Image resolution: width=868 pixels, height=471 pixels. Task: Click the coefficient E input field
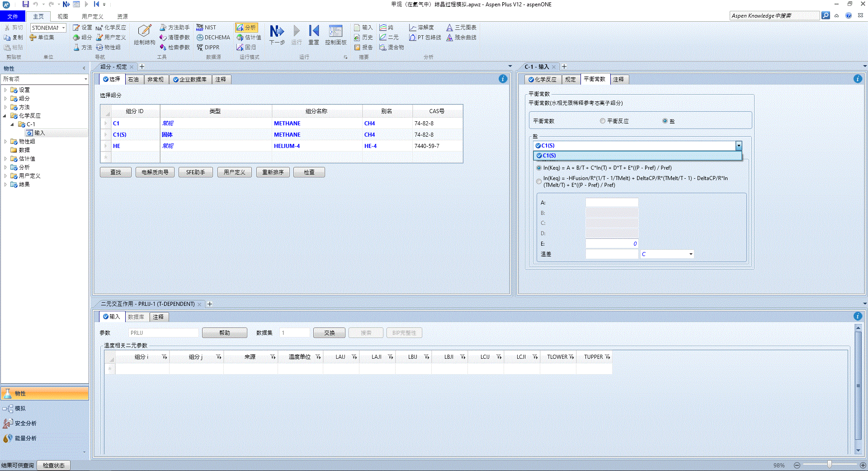[x=612, y=244]
